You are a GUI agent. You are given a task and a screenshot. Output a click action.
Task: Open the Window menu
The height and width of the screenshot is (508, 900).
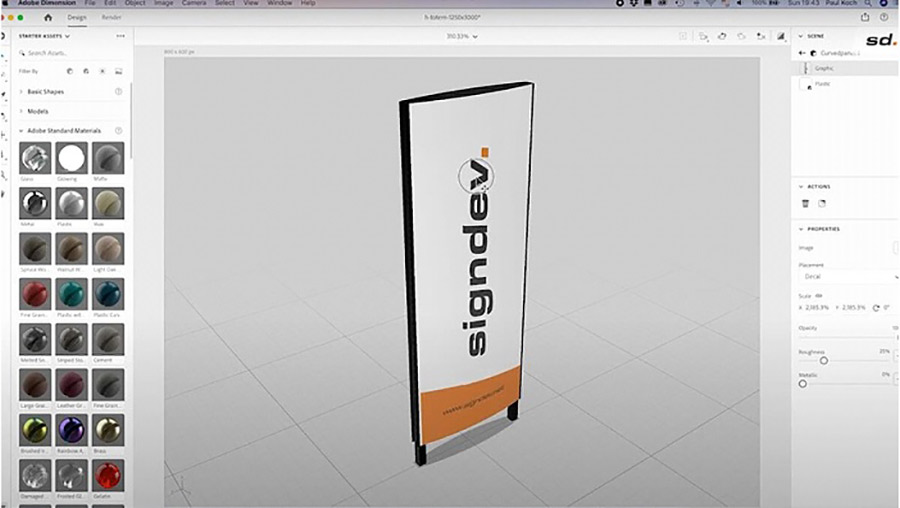click(x=280, y=3)
